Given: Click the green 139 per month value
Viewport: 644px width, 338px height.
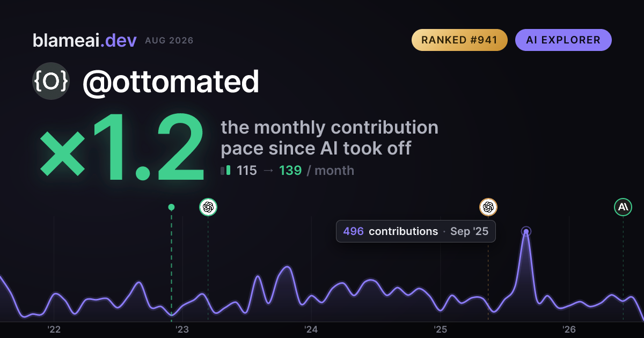Looking at the screenshot, I should click(x=290, y=171).
